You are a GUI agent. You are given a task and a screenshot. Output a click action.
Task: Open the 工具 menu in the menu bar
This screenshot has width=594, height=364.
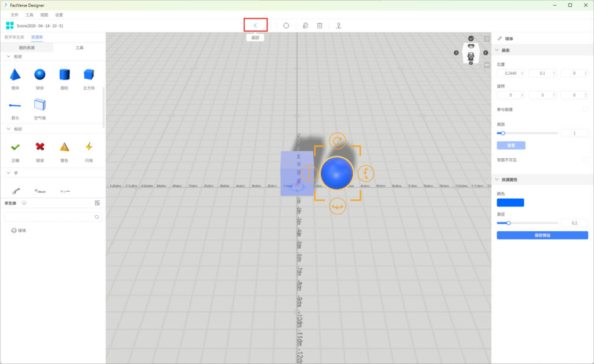(29, 14)
